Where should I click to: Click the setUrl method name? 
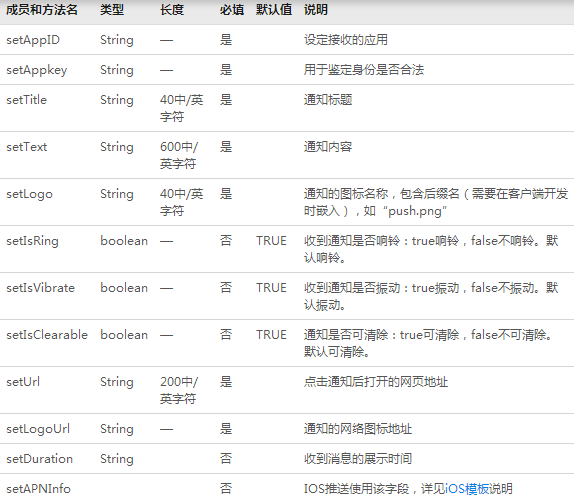[23, 382]
